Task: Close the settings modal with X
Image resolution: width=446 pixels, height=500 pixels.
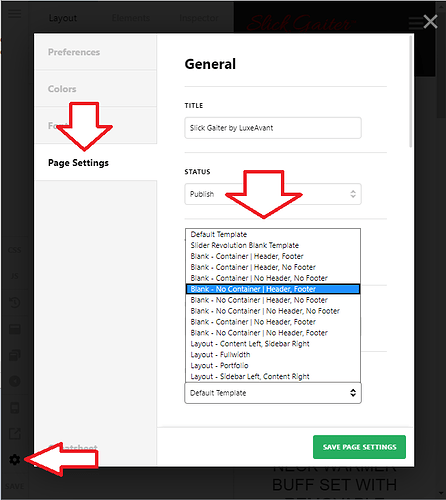Action: pos(430,22)
